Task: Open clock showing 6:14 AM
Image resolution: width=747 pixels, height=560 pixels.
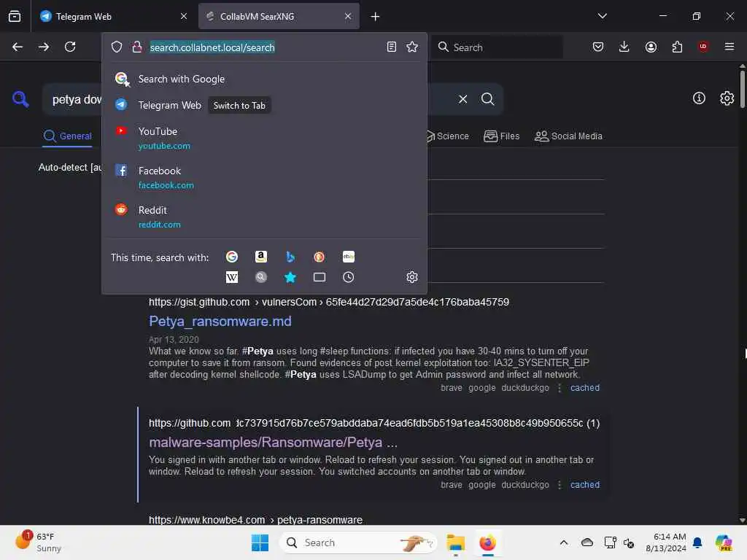Action: pyautogui.click(x=665, y=542)
